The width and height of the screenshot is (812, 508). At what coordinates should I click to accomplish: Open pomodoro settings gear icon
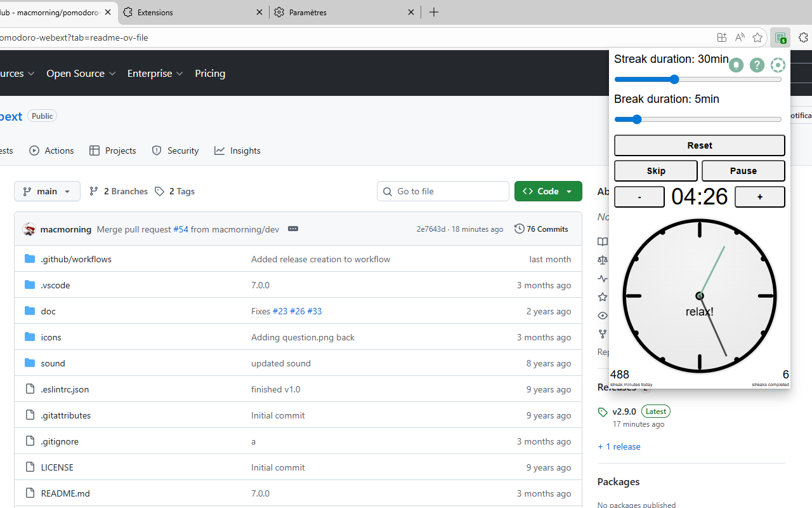click(x=778, y=65)
